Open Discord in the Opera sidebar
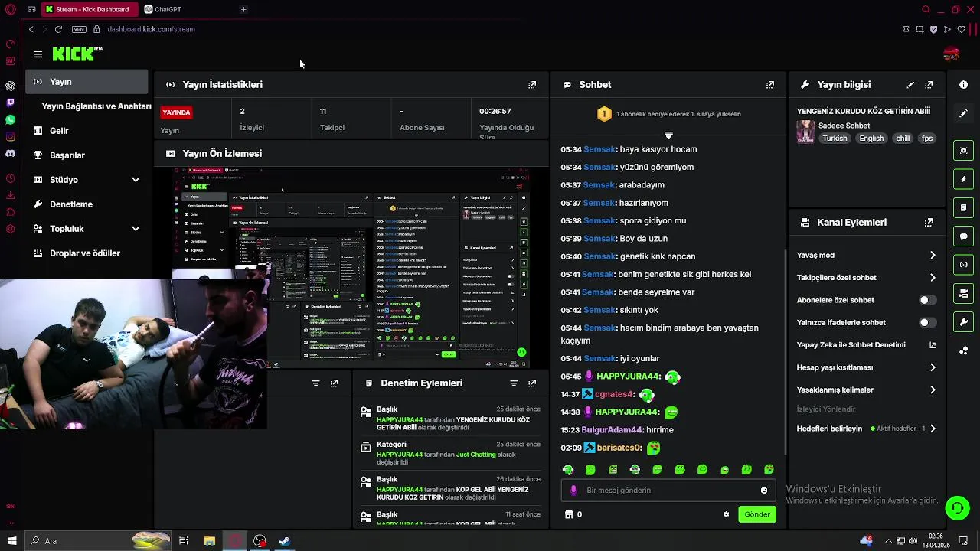The image size is (980, 551). [x=10, y=154]
